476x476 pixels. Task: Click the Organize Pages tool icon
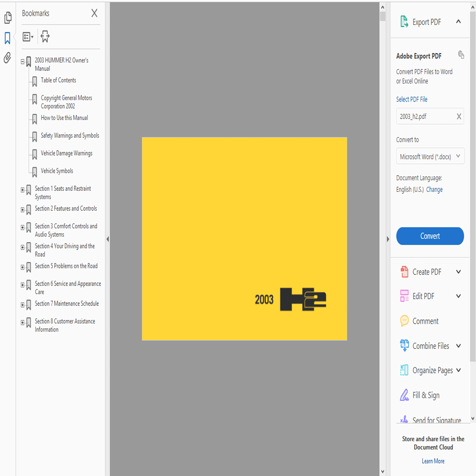coord(404,370)
